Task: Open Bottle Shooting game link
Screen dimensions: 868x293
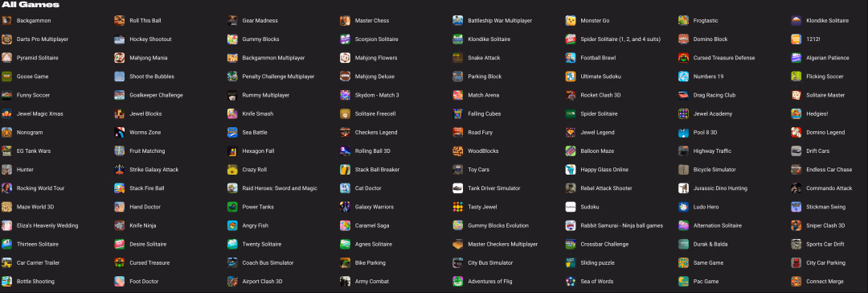Action: tap(35, 282)
